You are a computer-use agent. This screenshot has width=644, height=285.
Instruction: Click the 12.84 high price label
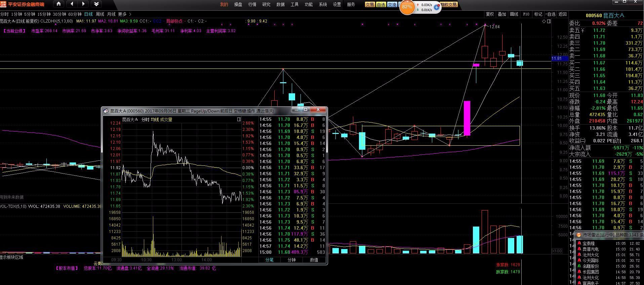(494, 27)
